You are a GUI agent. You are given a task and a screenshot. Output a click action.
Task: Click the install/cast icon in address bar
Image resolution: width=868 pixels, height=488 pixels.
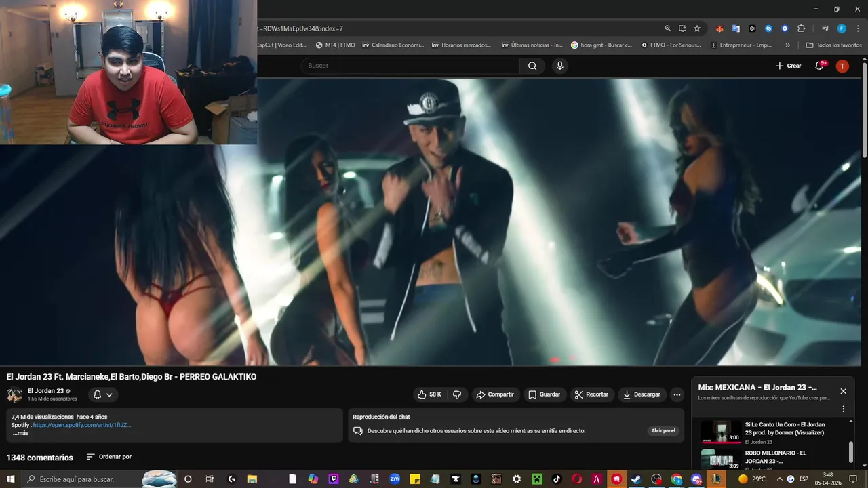(682, 28)
